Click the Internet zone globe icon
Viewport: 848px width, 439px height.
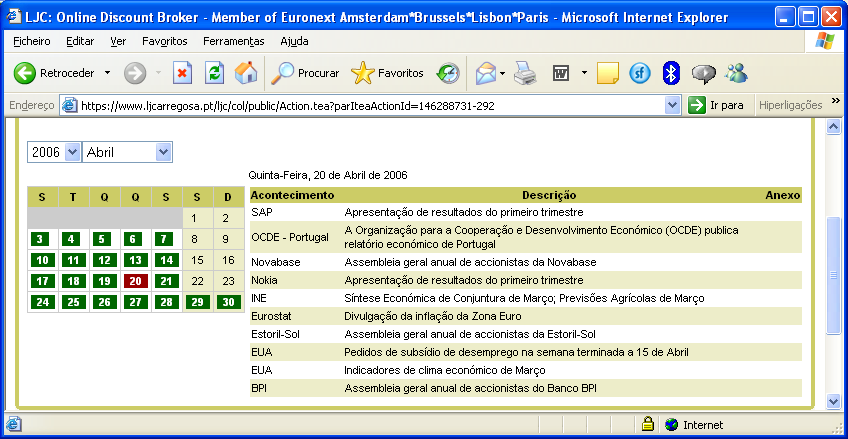click(672, 424)
